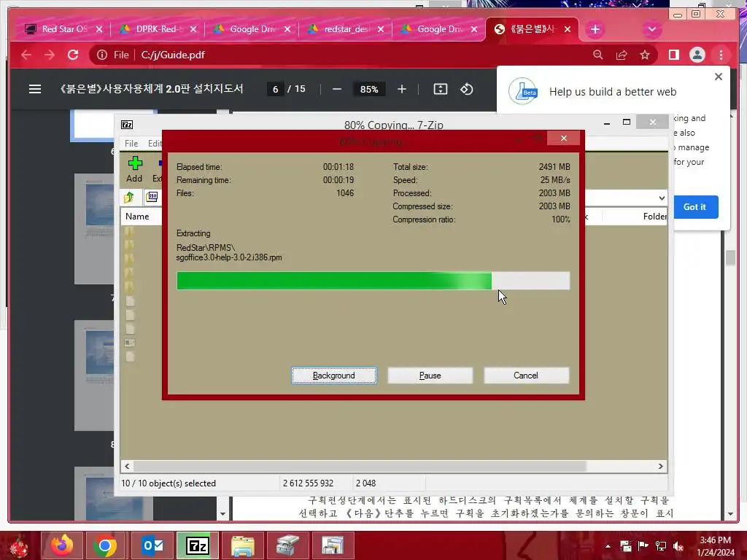
Task: Click the browser zoom magnifier icon
Action: [x=598, y=55]
